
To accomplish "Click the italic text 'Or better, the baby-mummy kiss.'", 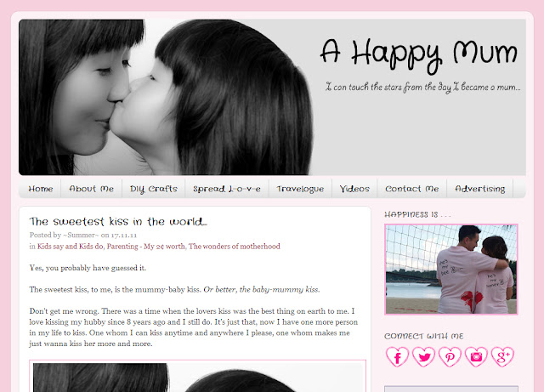I will tap(262, 290).
